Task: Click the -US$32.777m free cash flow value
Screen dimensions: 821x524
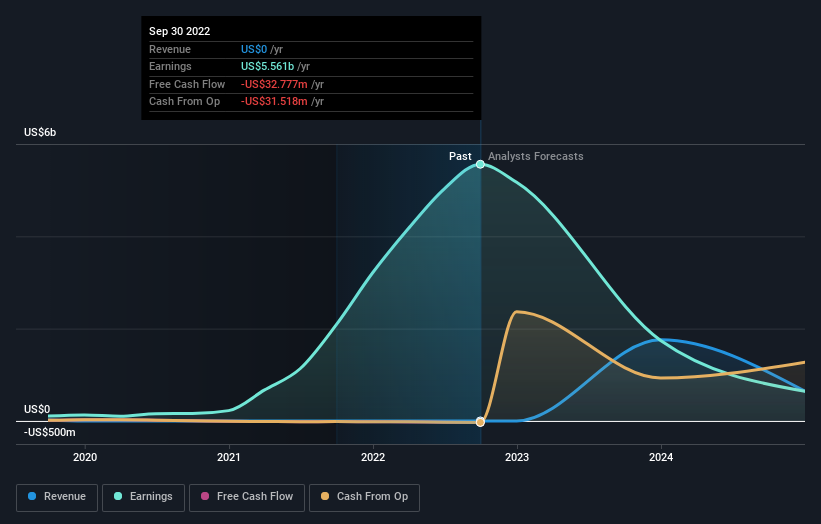Action: click(x=274, y=84)
